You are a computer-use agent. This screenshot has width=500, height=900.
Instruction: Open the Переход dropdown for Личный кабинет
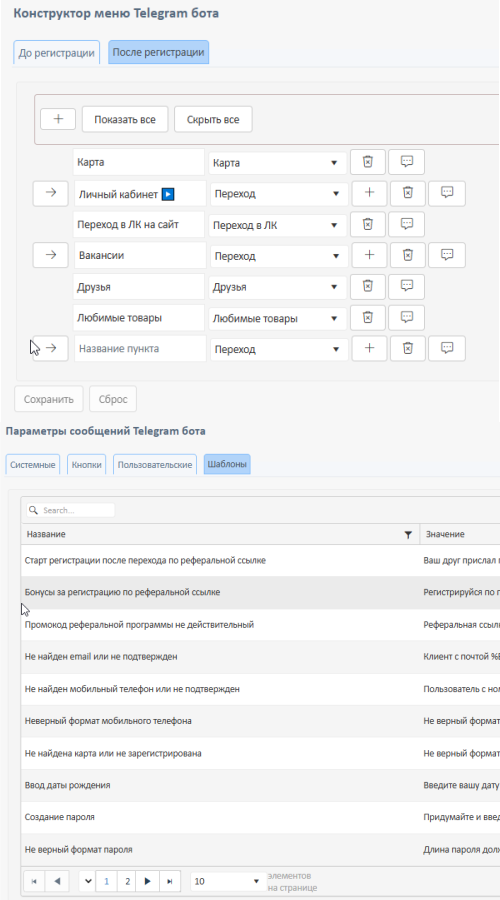coord(279,194)
